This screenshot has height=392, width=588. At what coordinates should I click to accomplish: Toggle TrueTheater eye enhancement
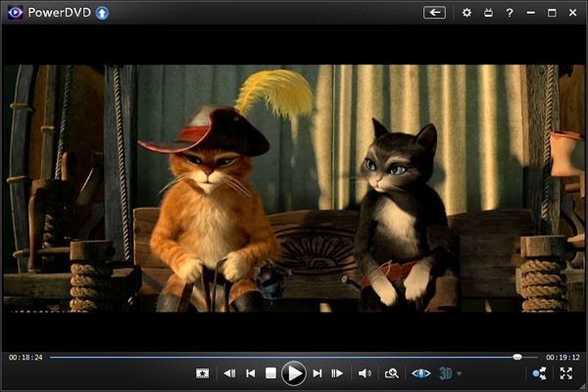(x=420, y=373)
